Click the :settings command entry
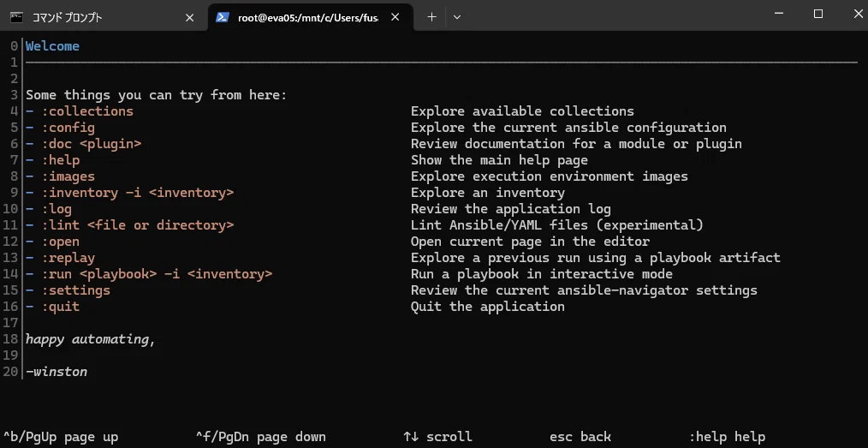 [76, 290]
